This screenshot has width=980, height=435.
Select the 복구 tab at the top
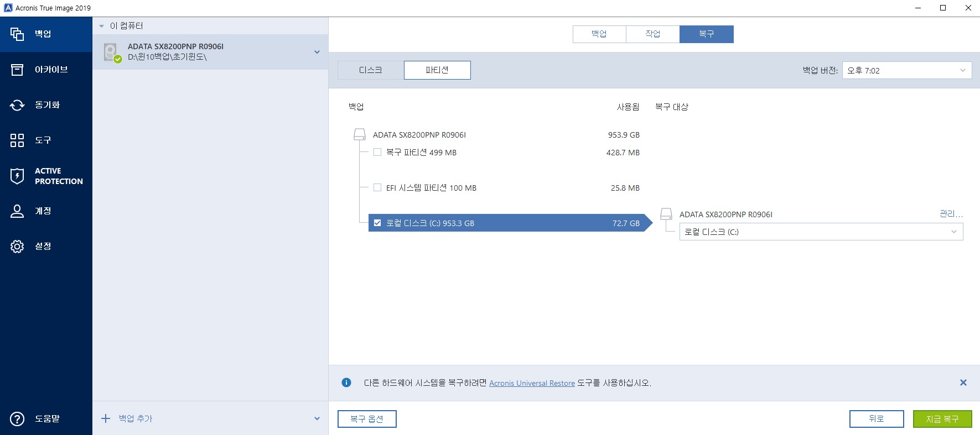[707, 34]
